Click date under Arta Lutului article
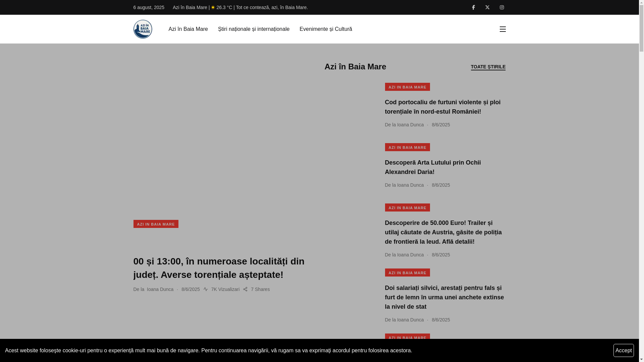The height and width of the screenshot is (362, 644). coord(441,185)
